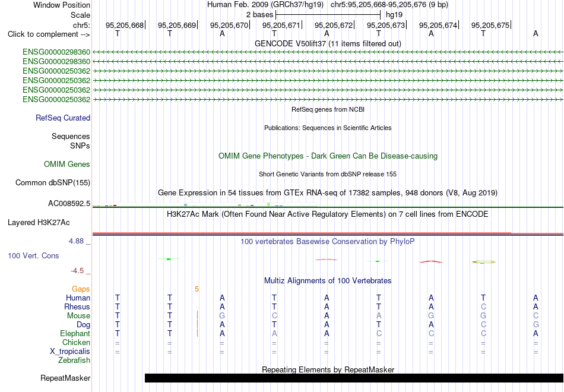Click the Common dbSNP(155) track label
The image size is (564, 392).
click(x=53, y=182)
